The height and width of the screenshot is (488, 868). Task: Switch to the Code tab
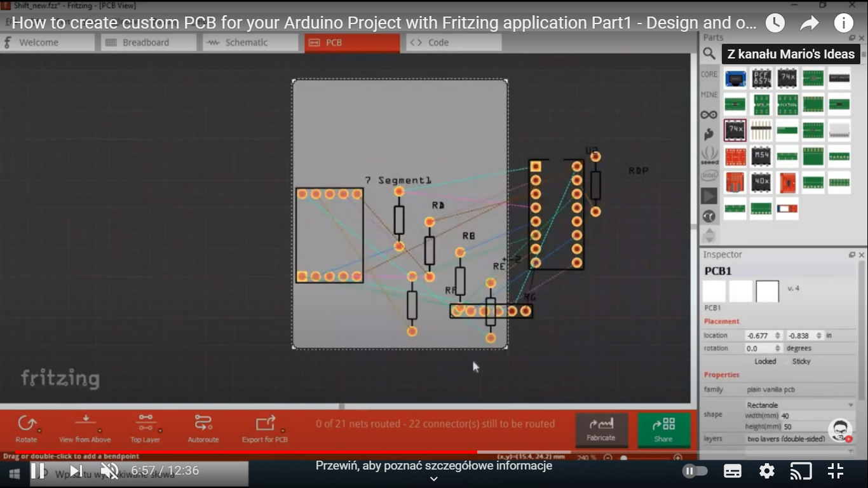click(454, 43)
